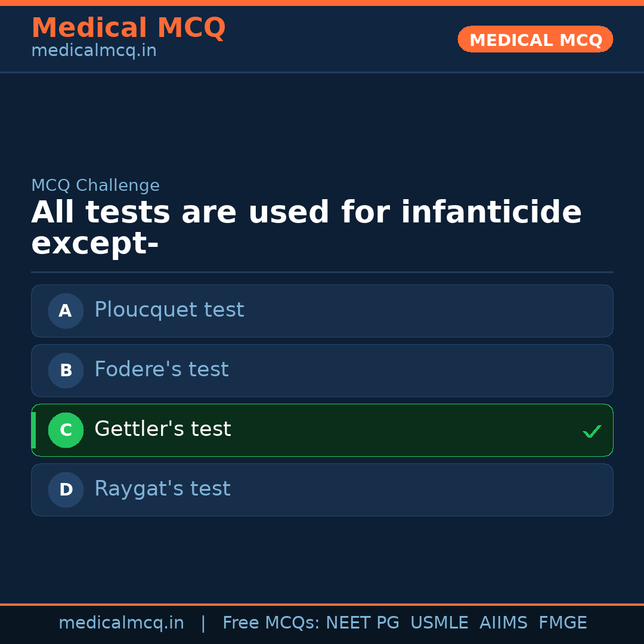Viewport: 644px width, 644px height.
Task: Click the green letter C circle
Action: click(x=66, y=430)
